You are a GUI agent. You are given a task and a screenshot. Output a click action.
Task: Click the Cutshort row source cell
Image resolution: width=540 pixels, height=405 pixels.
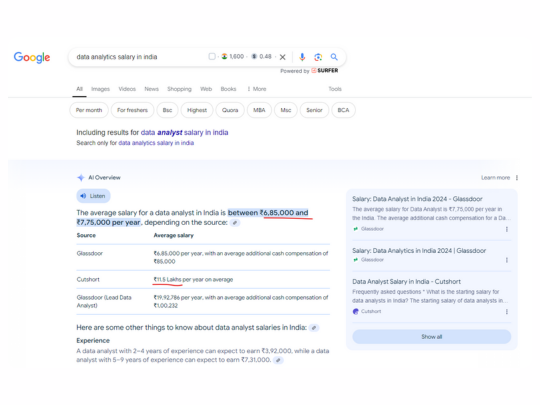[88, 279]
